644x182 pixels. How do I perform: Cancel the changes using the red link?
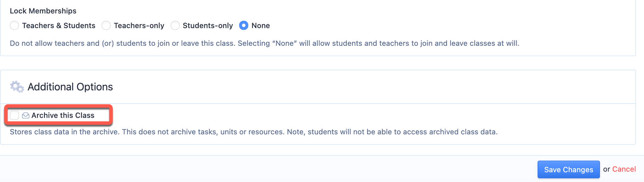[624, 169]
